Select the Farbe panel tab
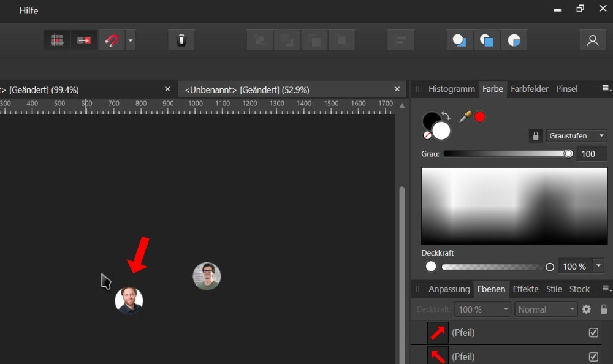Image resolution: width=613 pixels, height=364 pixels. tap(493, 89)
